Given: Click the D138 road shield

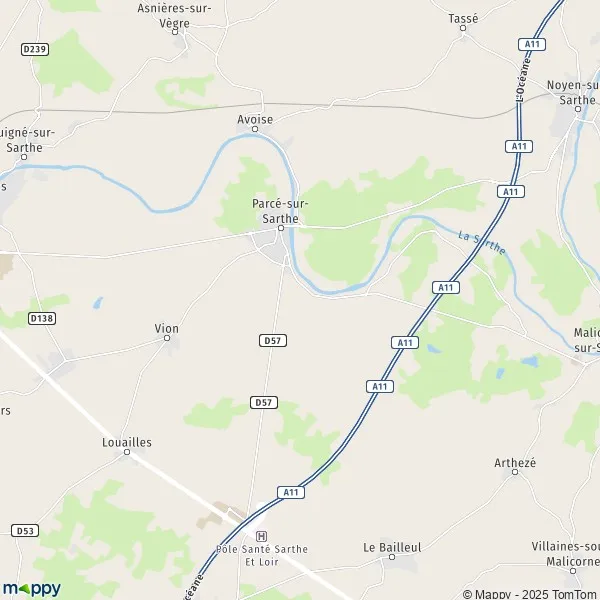Looking at the screenshot, I should [x=42, y=318].
